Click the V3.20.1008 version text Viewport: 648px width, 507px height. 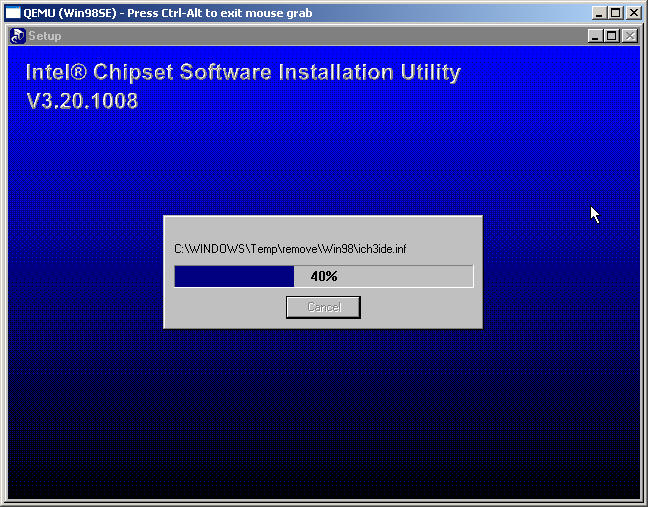coord(82,101)
